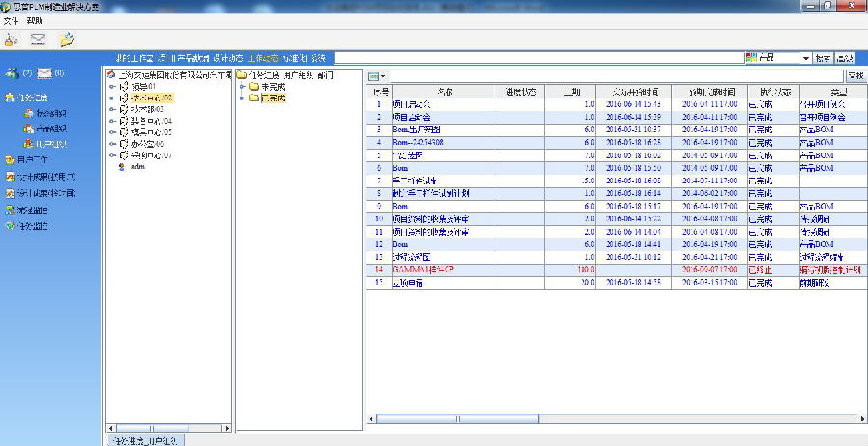This screenshot has width=868, height=446.
Task: Click the first toolbar icon left of the envelope
Action: click(11, 40)
